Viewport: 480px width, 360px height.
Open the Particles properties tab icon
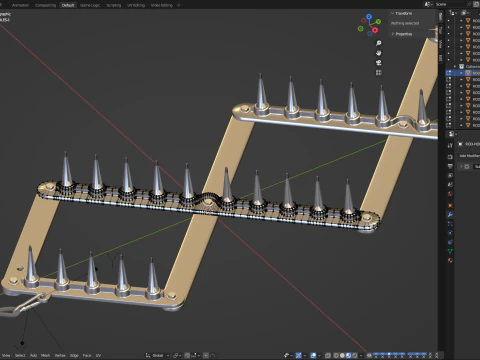tap(450, 224)
